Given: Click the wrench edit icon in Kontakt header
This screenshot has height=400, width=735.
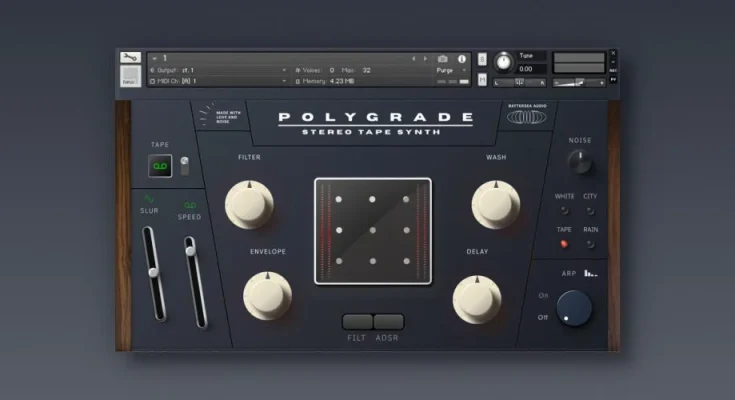Looking at the screenshot, I should click(129, 58).
